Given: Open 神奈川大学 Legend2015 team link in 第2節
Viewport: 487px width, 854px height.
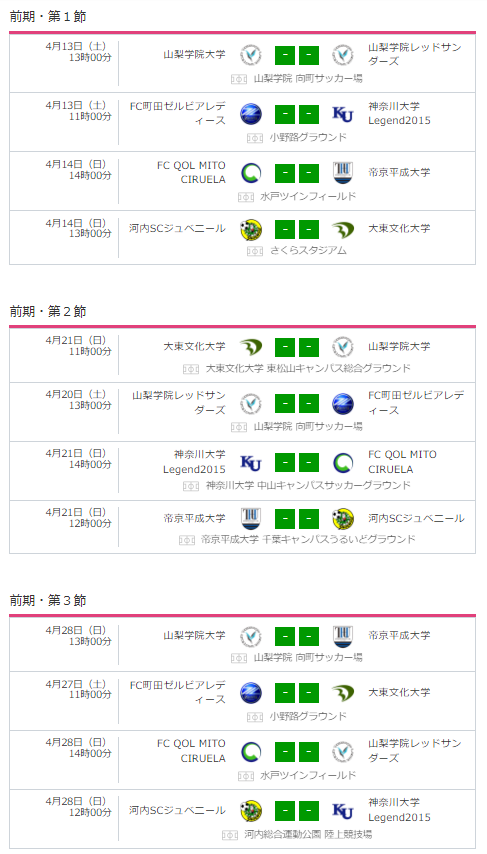Looking at the screenshot, I should click(x=194, y=462).
